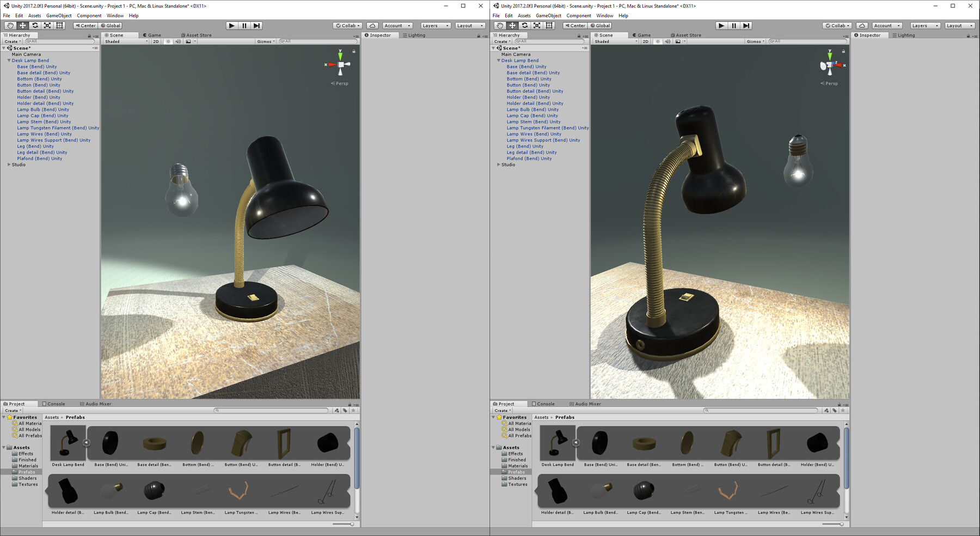Select the Rect Transform tool
The height and width of the screenshot is (536, 980).
[59, 25]
